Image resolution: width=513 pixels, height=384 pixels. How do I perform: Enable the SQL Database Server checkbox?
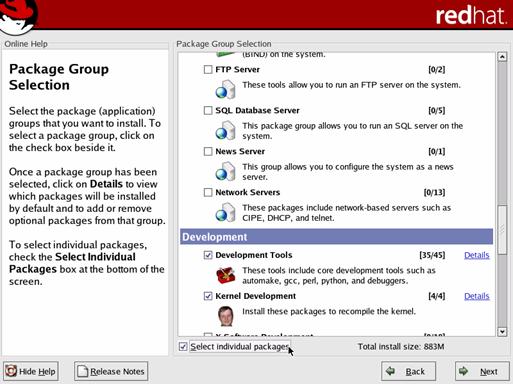(208, 110)
